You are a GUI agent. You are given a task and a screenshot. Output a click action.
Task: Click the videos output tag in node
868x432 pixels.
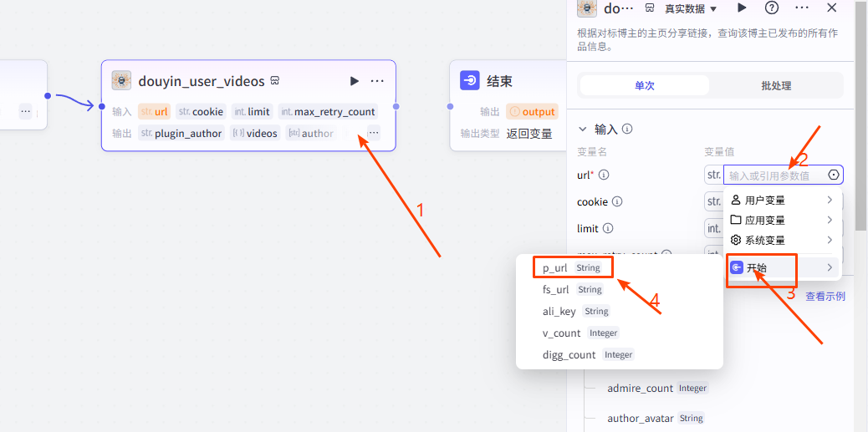(255, 134)
